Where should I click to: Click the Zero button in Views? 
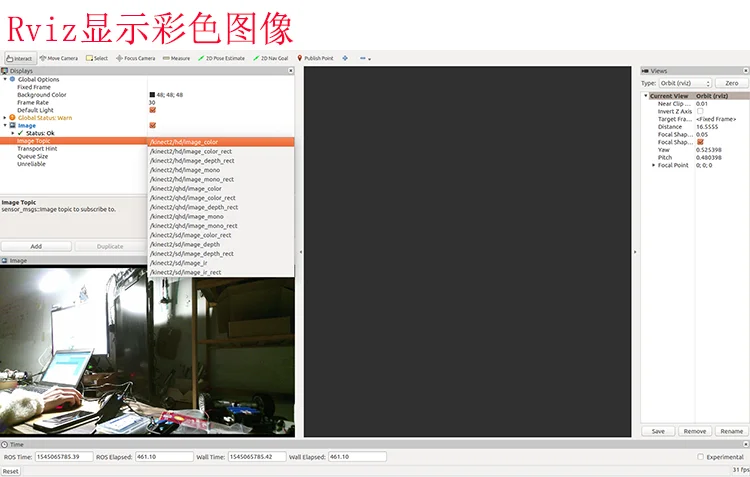coord(732,83)
